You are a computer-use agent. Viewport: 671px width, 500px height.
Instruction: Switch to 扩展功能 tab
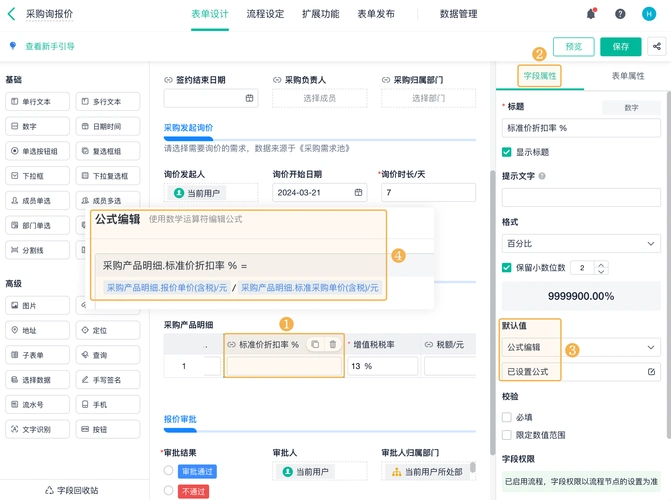321,14
